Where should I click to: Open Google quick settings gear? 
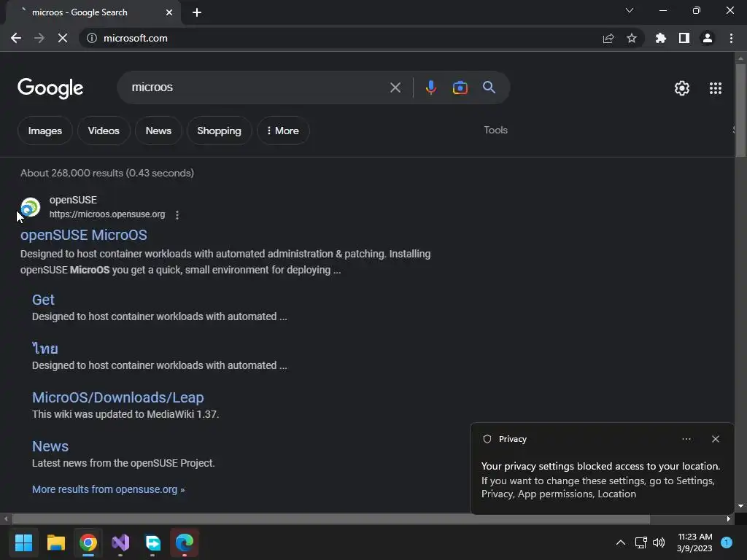(x=682, y=88)
